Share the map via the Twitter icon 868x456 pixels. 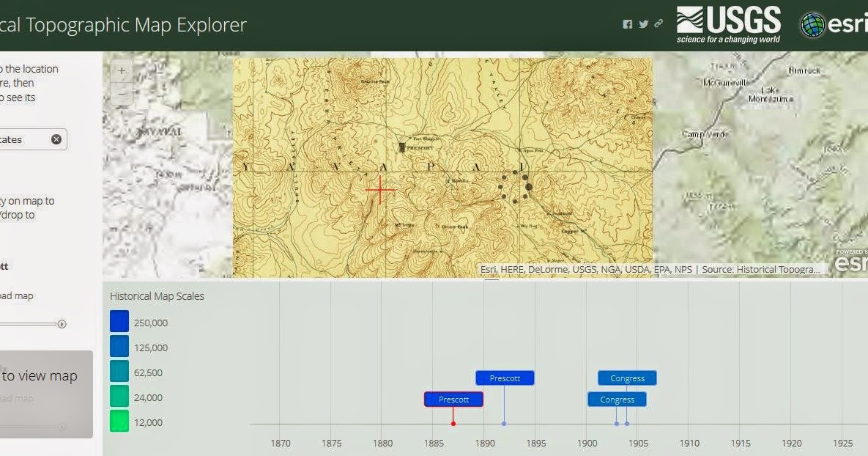642,23
